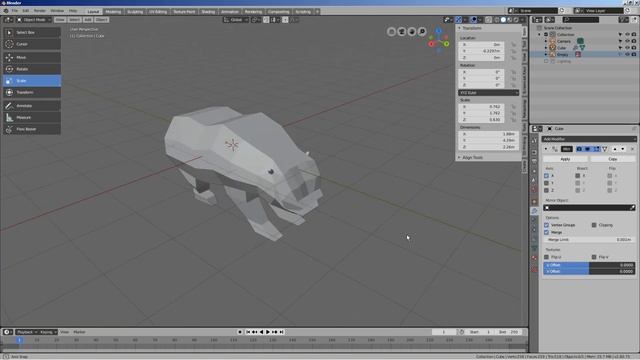Screen dimensions: 640x360
Task: Toggle Axis Z checkbox in Mirror modifier
Action: (x=546, y=191)
